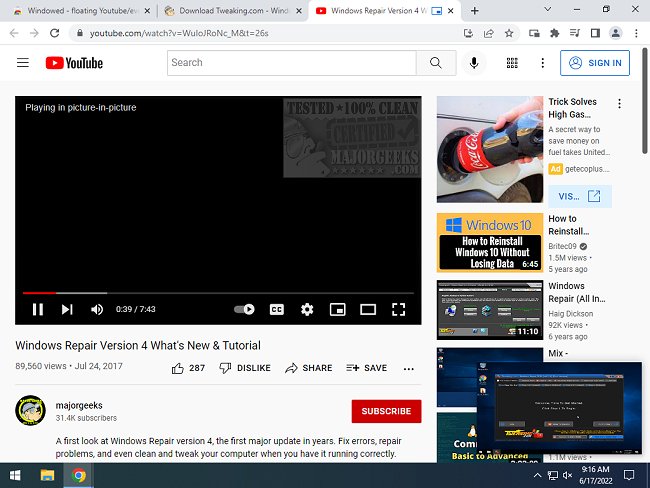This screenshot has height=488, width=650.
Task: Show hidden system tray icons
Action: coord(537,475)
